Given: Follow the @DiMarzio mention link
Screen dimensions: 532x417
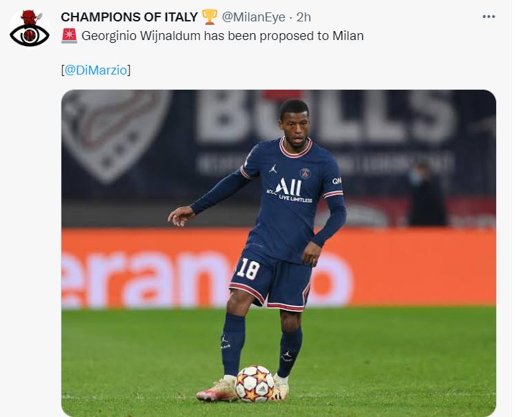Looking at the screenshot, I should pos(96,70).
